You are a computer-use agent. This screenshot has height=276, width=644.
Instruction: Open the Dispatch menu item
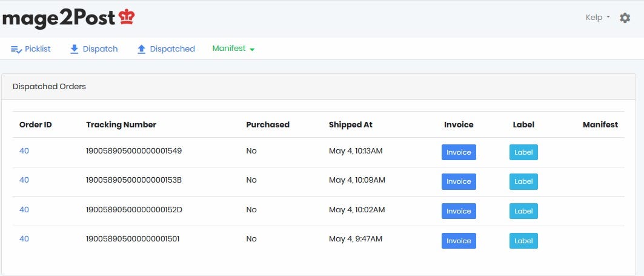tap(94, 49)
